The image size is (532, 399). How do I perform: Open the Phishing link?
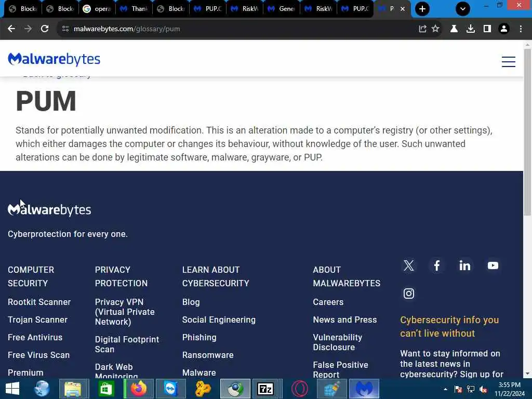click(x=199, y=337)
